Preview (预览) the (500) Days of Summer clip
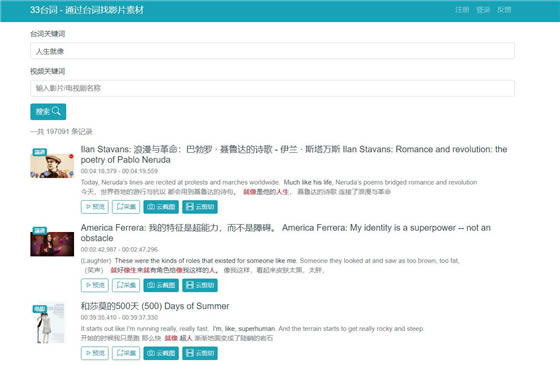The image size is (560, 365). pos(95,353)
